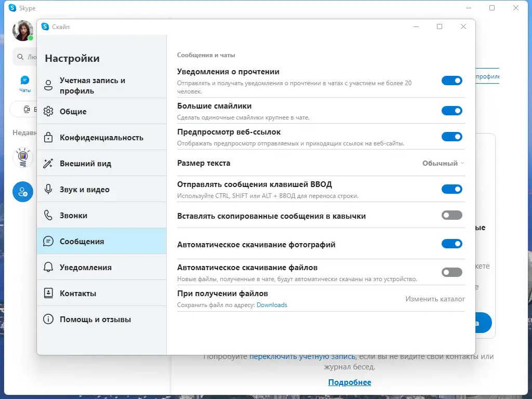This screenshot has width=532, height=399.
Task: Disable Предпросмотр веб-ссылок switch
Action: [452, 137]
